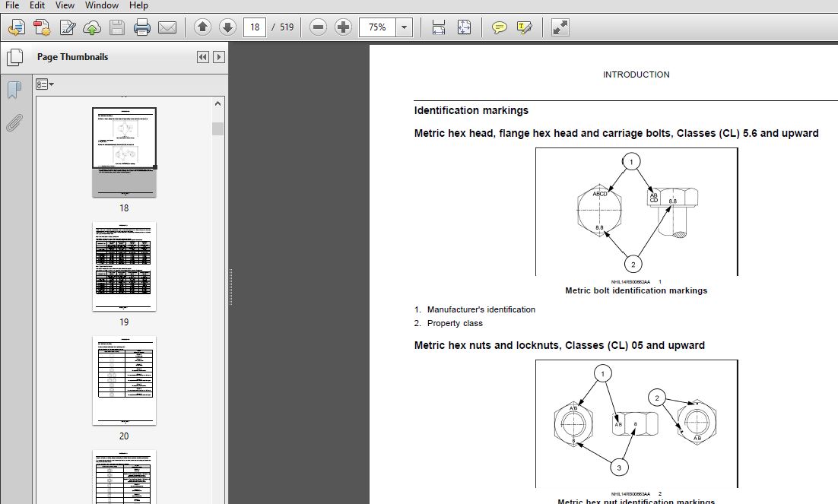Print the document with printer icon

tap(141, 27)
